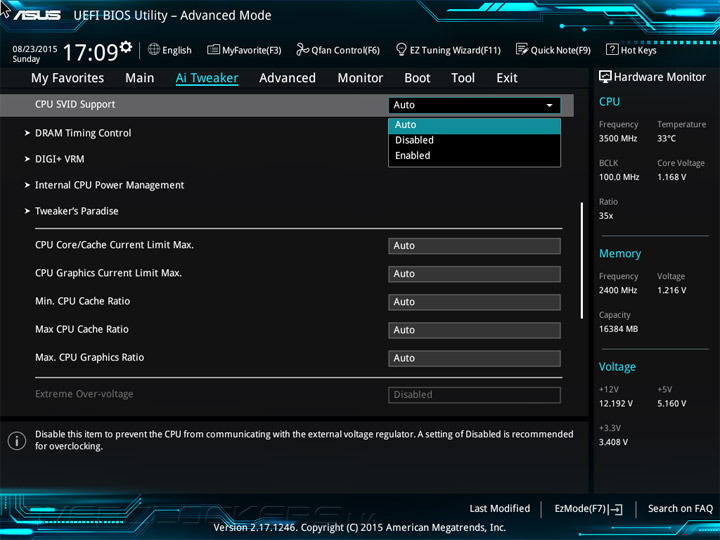
Task: Open the Tool tab
Action: pyautogui.click(x=463, y=78)
